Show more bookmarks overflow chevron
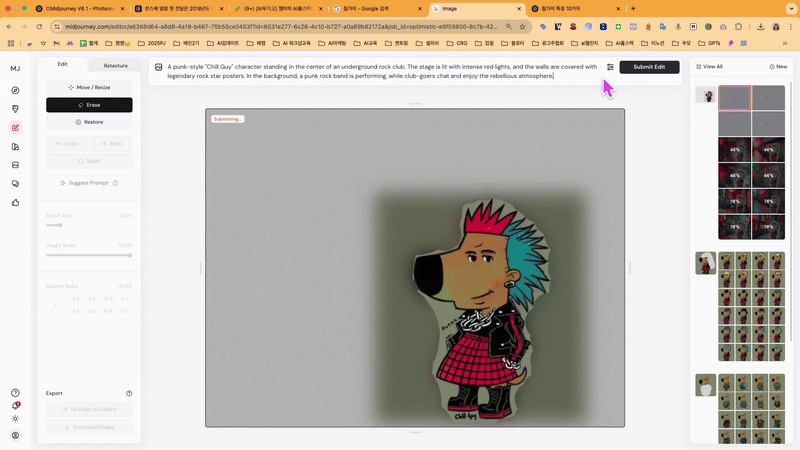This screenshot has width=800, height=450. tap(785, 43)
